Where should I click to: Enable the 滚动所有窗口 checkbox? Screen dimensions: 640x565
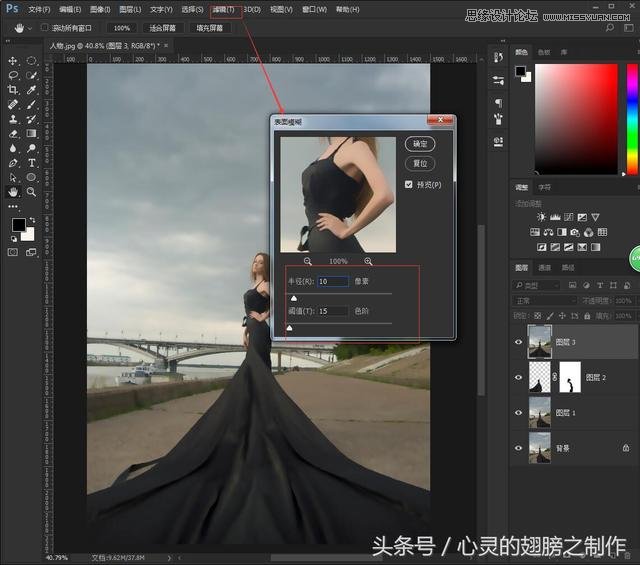[x=44, y=27]
